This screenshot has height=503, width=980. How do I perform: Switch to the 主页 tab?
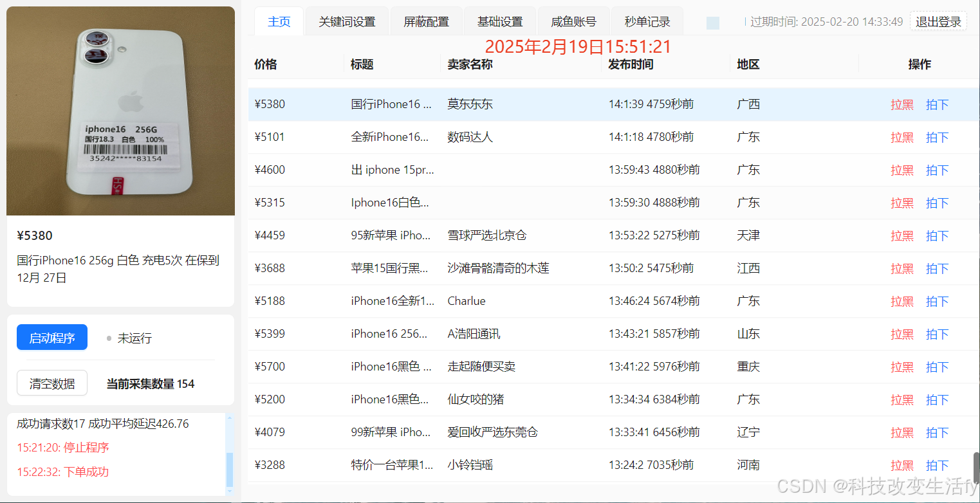(x=279, y=21)
